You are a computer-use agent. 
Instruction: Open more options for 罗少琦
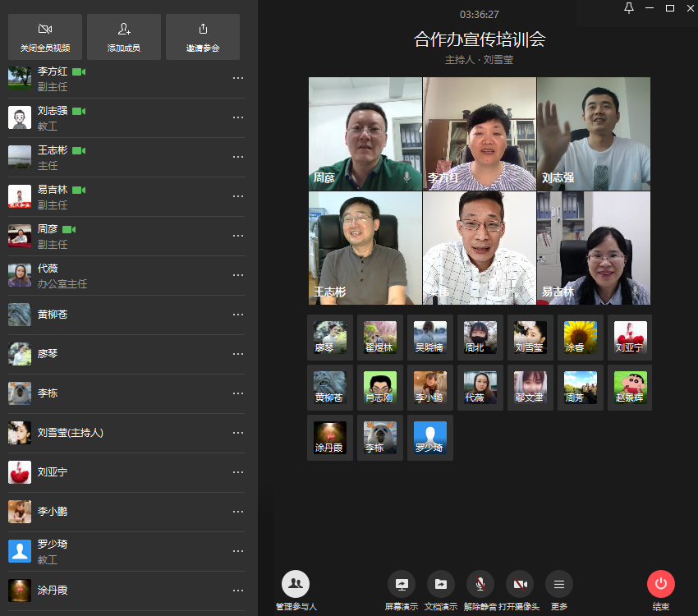[238, 551]
